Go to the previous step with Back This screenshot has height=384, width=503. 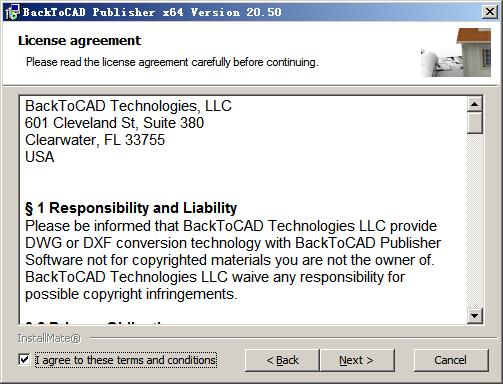282,360
